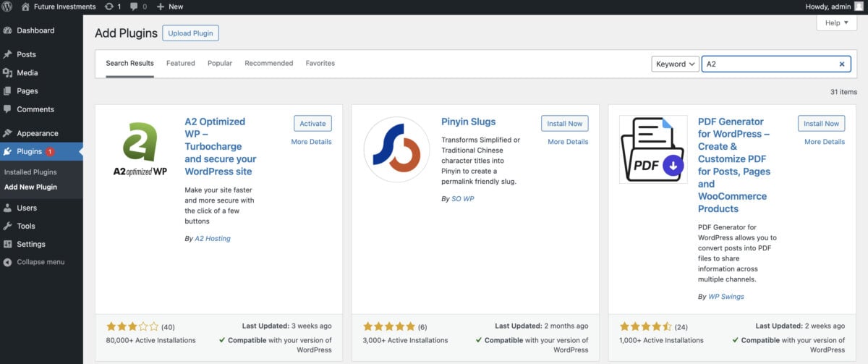Click the Plugins update count badge
Screen dimensions: 868x364
(50, 152)
